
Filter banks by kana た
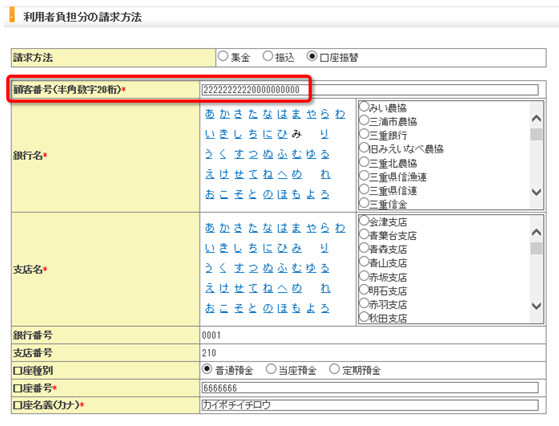253,114
